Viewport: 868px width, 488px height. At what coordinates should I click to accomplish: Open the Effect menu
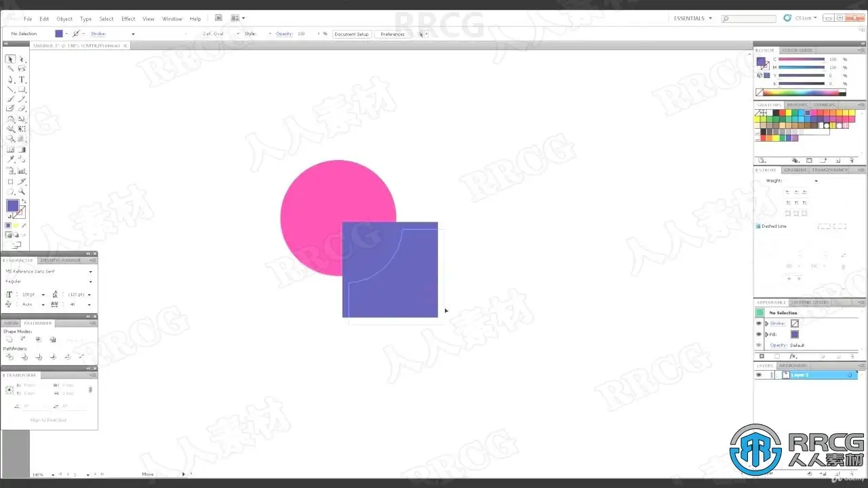128,19
